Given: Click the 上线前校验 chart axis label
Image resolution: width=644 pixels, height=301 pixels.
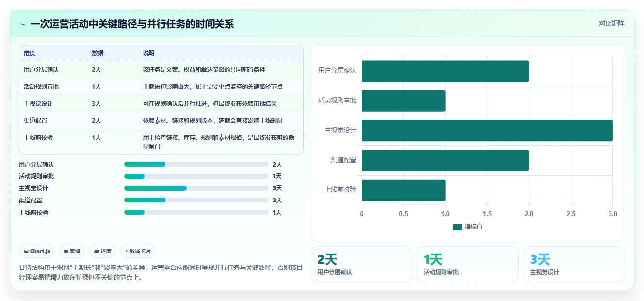Looking at the screenshot, I should (x=341, y=190).
